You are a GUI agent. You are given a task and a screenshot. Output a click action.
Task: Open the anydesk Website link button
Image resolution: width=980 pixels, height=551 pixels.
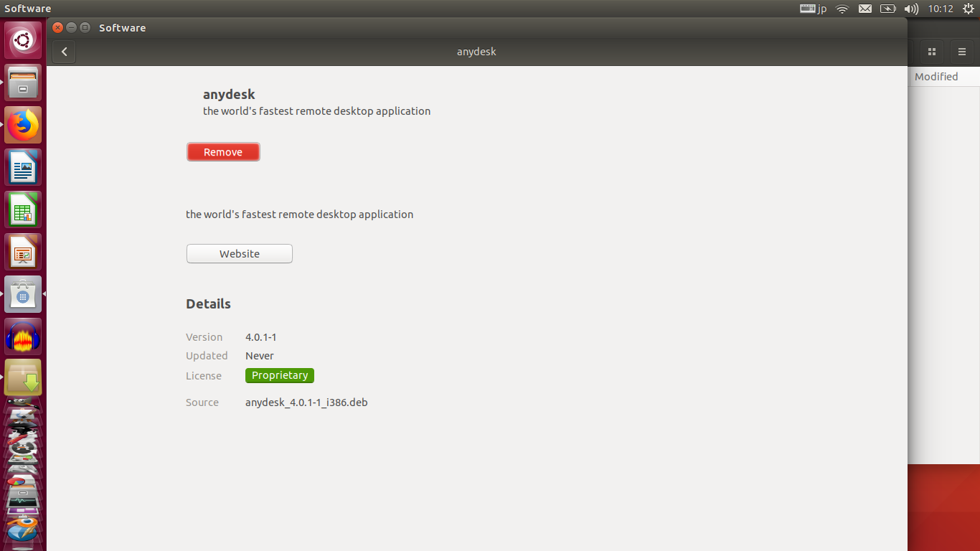pyautogui.click(x=240, y=254)
